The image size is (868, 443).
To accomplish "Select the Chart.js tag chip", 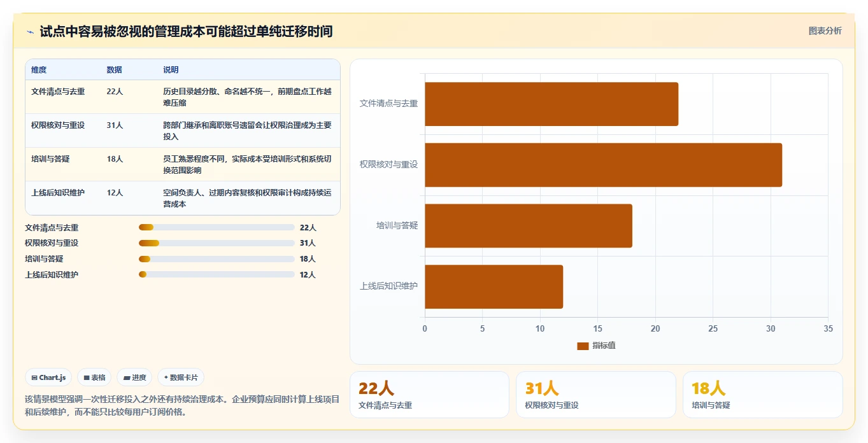I will (x=49, y=377).
